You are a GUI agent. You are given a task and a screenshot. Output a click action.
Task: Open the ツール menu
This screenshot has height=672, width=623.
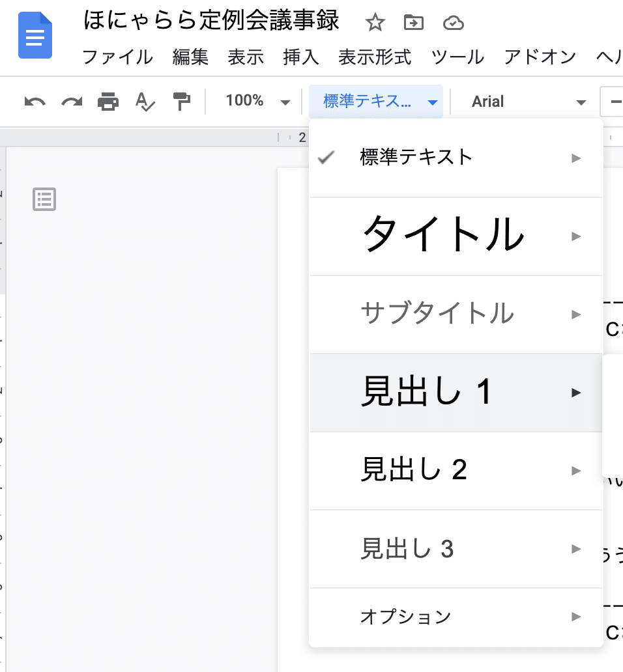[x=457, y=57]
